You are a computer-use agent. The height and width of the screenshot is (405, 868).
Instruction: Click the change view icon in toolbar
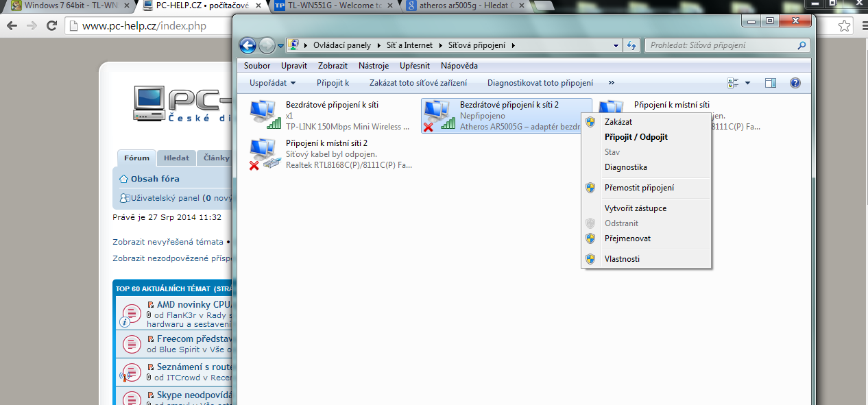point(733,83)
